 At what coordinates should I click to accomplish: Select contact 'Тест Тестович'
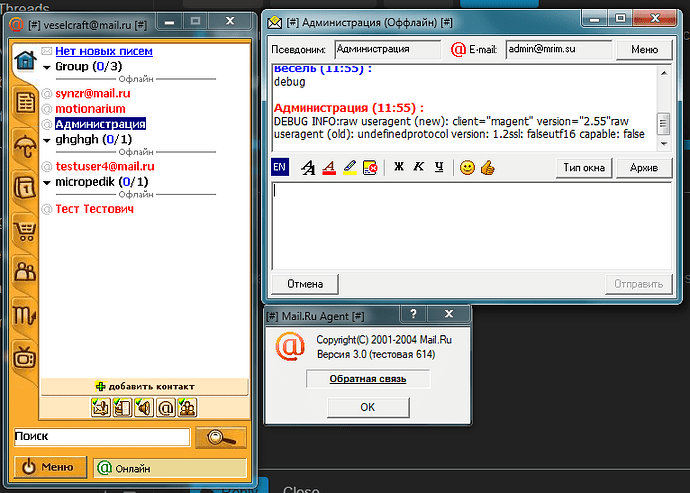(95, 209)
